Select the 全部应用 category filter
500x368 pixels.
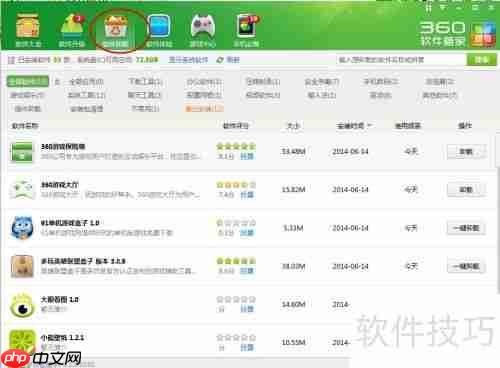point(86,81)
